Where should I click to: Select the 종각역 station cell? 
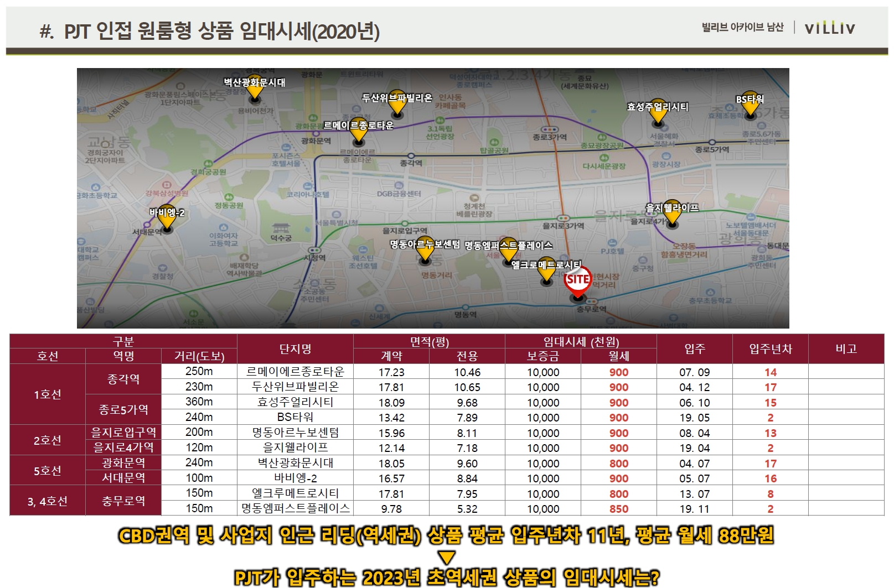coord(123,379)
